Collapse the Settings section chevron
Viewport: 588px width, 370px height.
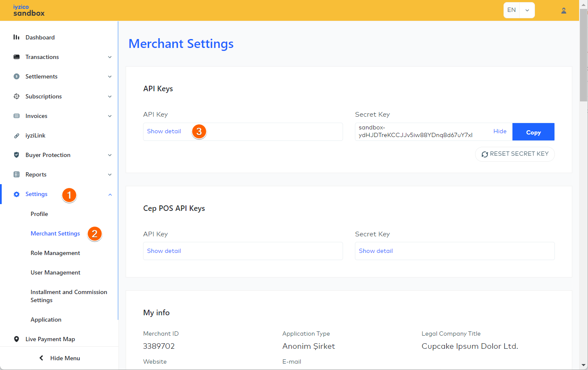110,194
